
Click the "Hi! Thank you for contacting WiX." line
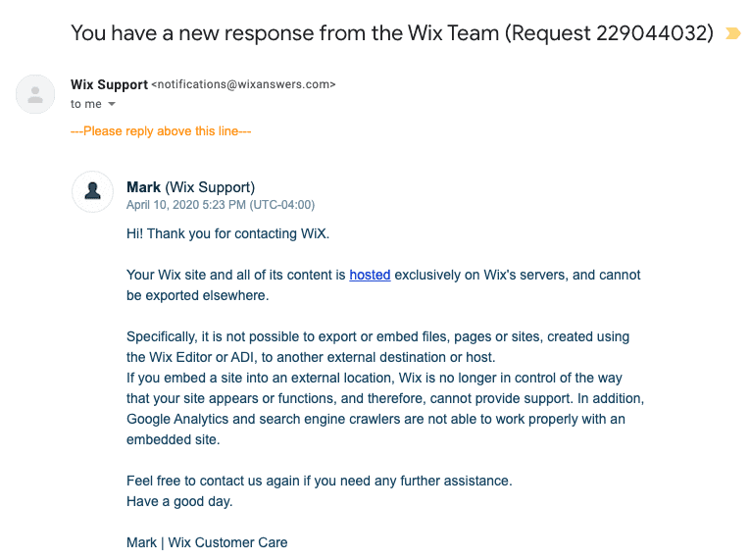tap(227, 233)
